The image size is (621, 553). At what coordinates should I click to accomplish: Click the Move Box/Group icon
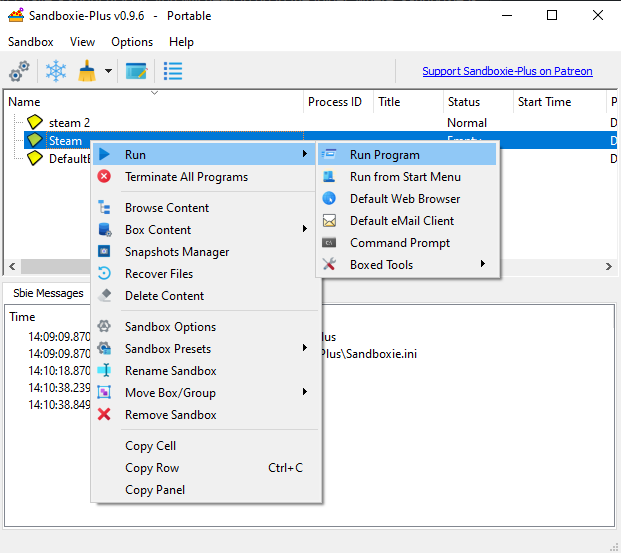click(104, 392)
